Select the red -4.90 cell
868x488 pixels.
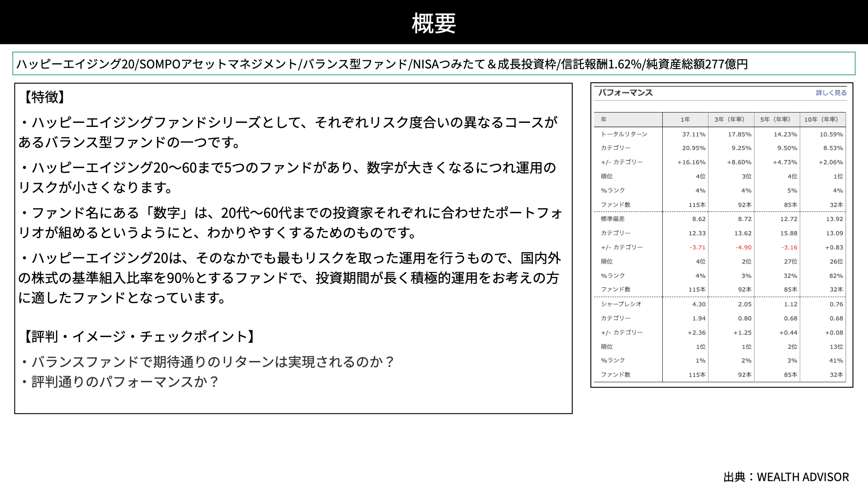pos(743,247)
